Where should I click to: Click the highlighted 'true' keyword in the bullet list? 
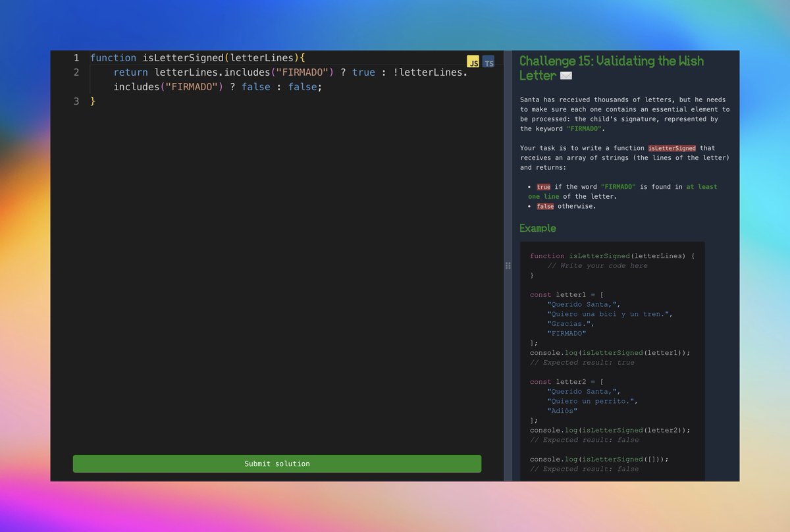click(543, 187)
